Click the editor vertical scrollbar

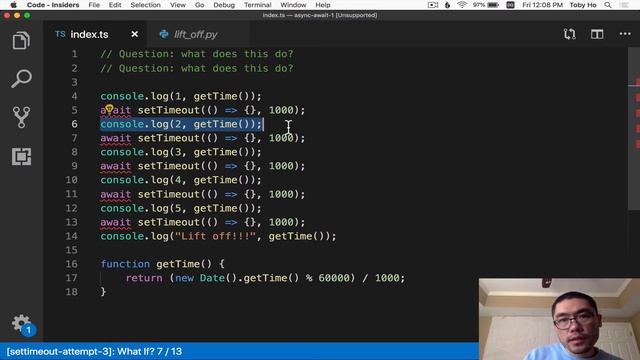(x=634, y=129)
